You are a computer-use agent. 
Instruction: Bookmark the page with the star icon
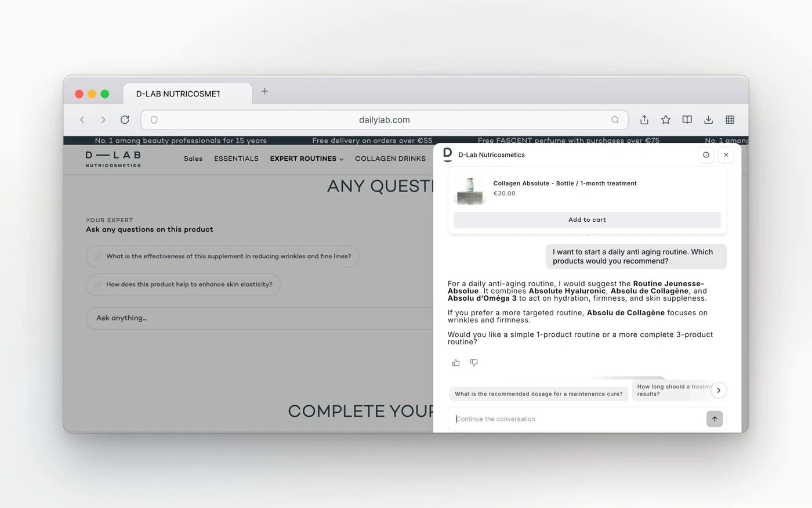coord(666,120)
